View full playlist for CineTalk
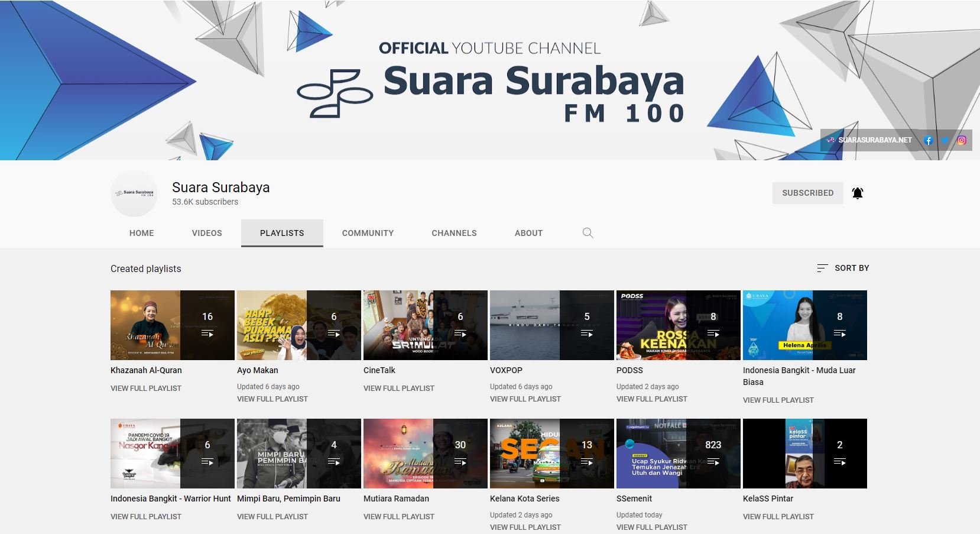Viewport: 980px width, 534px height. (x=399, y=389)
